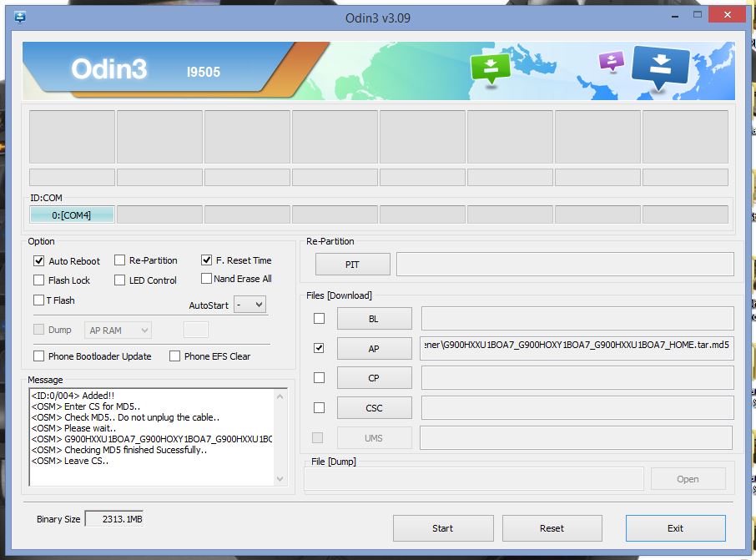The width and height of the screenshot is (756, 560).
Task: Toggle the Auto Reboot checkbox
Action: [39, 261]
